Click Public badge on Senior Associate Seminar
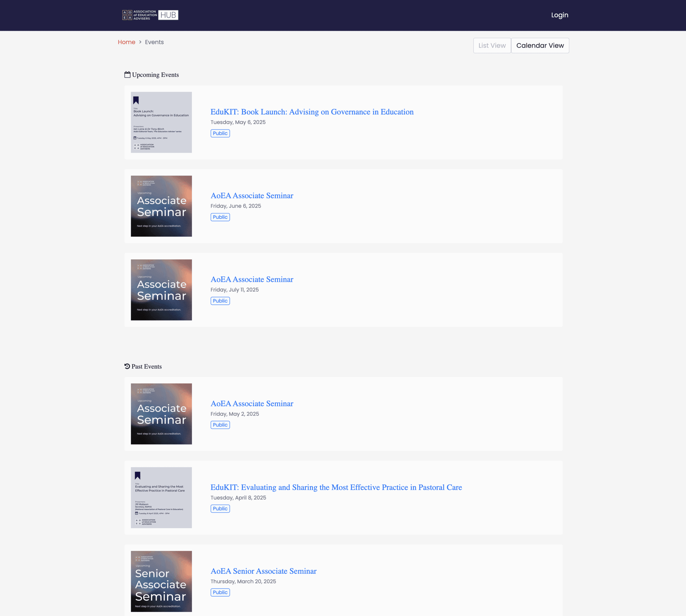 [x=220, y=592]
